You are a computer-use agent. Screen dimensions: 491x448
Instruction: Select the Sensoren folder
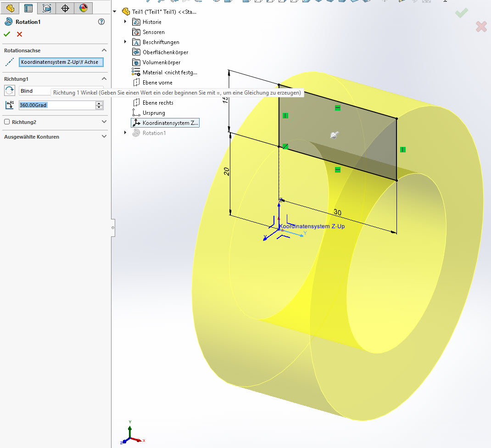148,32
